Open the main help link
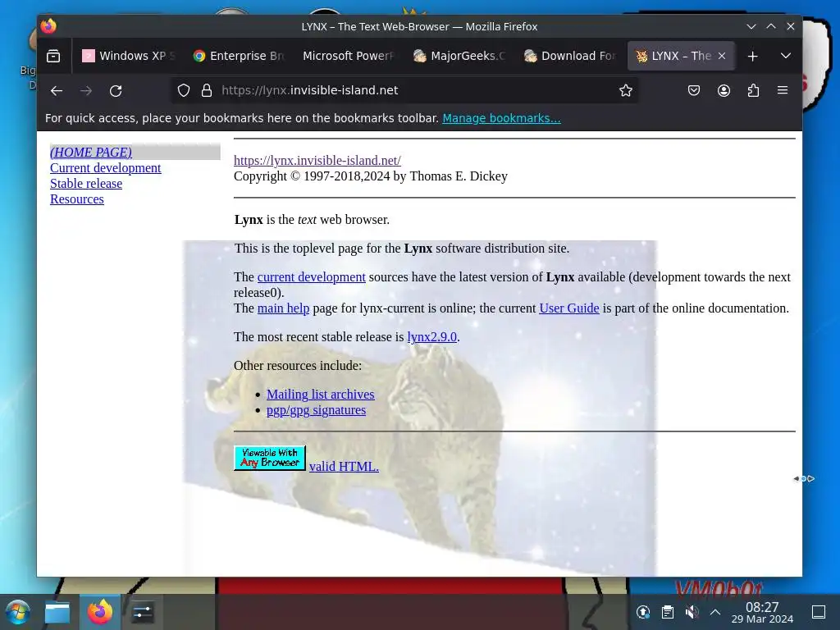 tap(283, 308)
